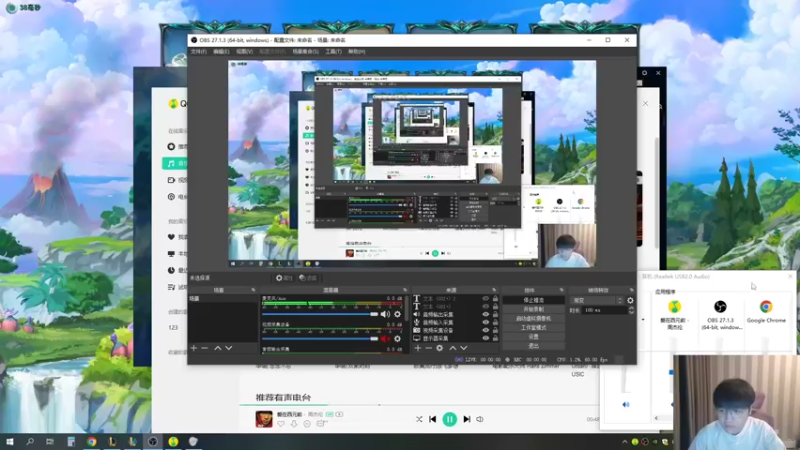Toggle visibility eye for 文本 (GDI+) 2 source
The width and height of the screenshot is (800, 450).
coord(486,298)
